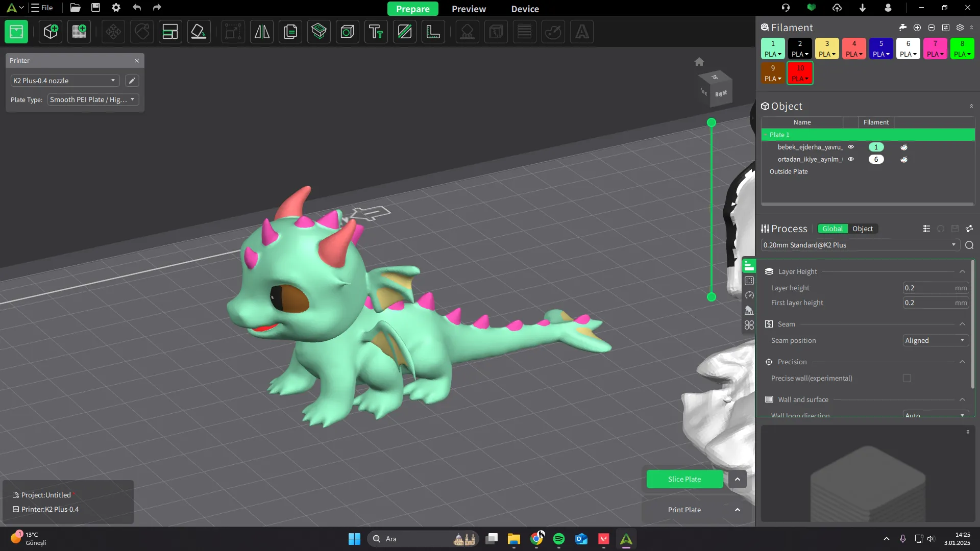Select the Emboss text tool
The width and height of the screenshot is (980, 551).
pyautogui.click(x=376, y=32)
